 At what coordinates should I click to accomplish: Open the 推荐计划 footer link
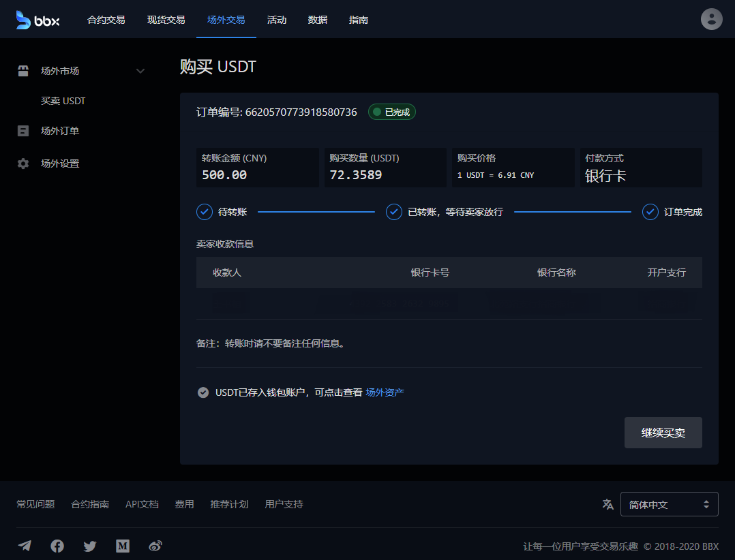[229, 504]
